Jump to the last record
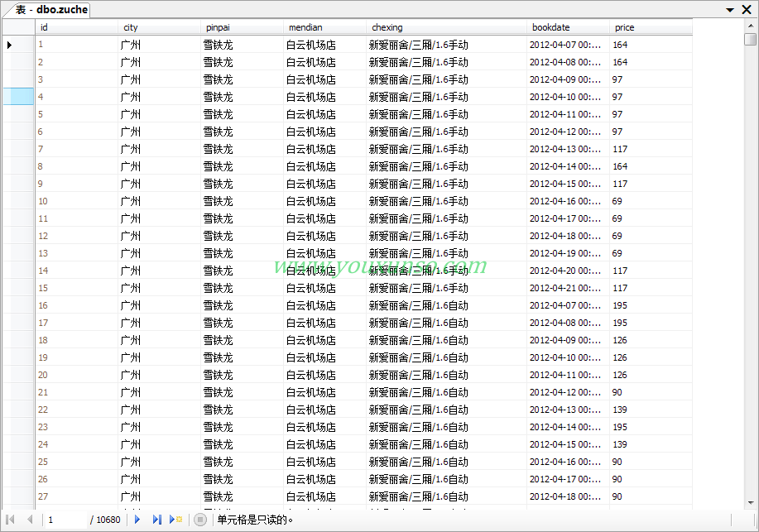 [x=156, y=520]
